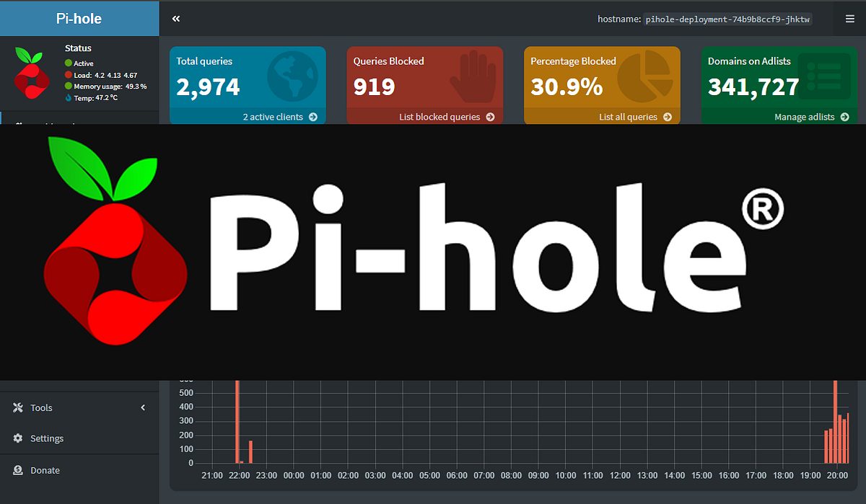Click the hostname pihole-deployment field
This screenshot has width=866, height=504.
[727, 19]
